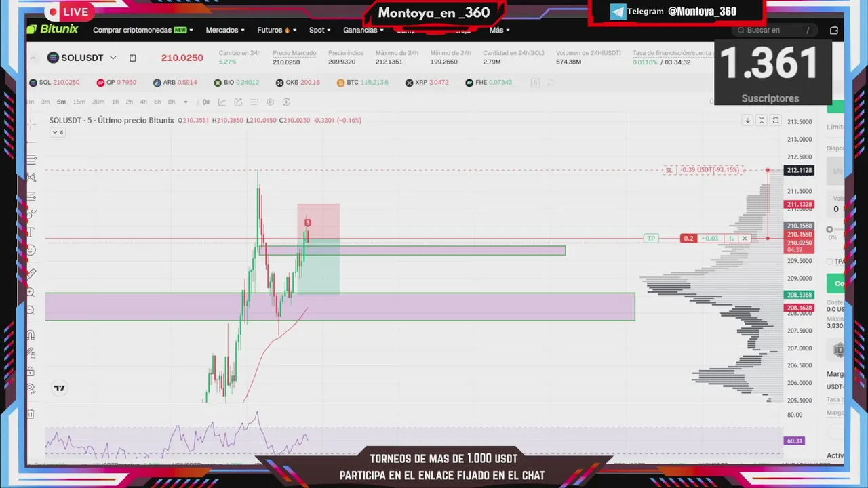Open the OP 0.7950 ticker
This screenshot has width=868, height=488.
pos(117,83)
